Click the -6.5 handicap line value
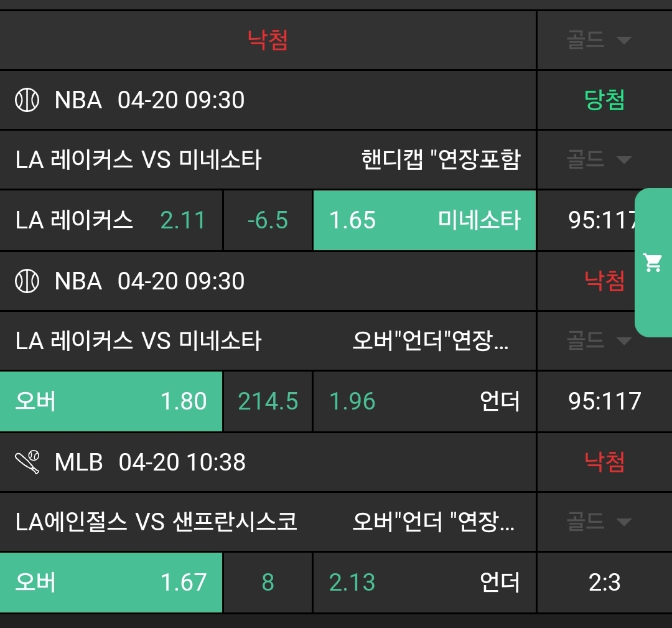Viewport: 672px width, 628px height. (x=268, y=220)
